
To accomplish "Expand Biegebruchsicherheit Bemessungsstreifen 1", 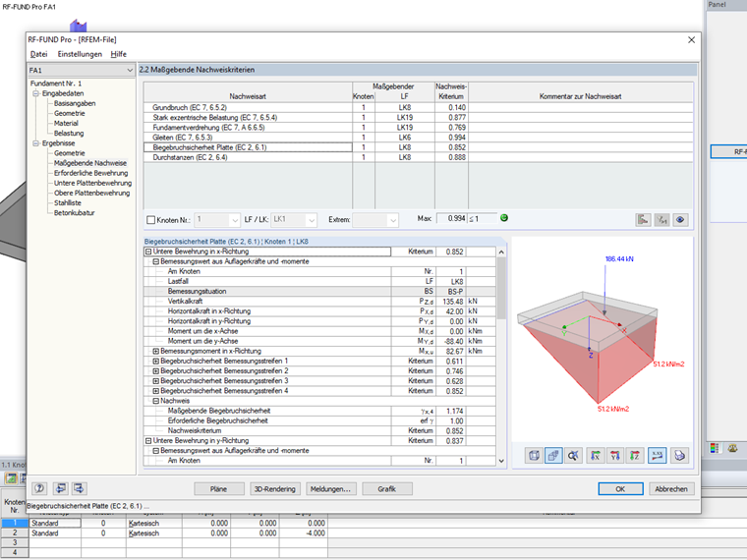I will click(x=155, y=361).
